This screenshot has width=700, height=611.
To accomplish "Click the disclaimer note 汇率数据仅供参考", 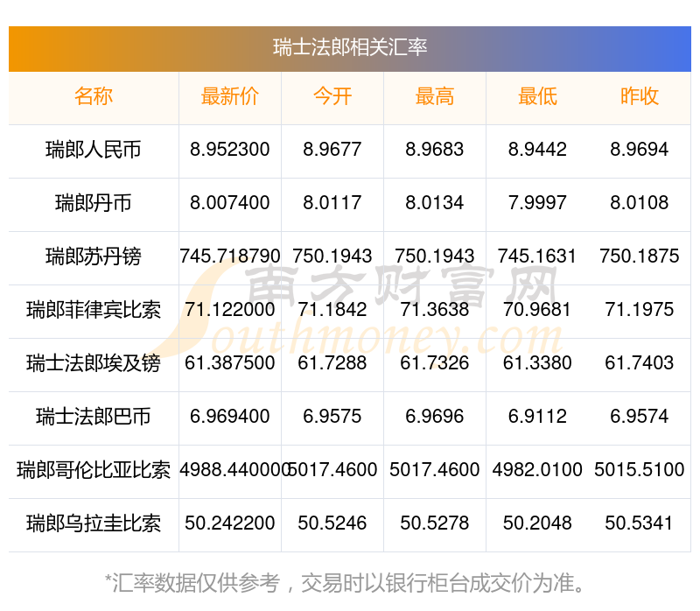I will pyautogui.click(x=195, y=583).
